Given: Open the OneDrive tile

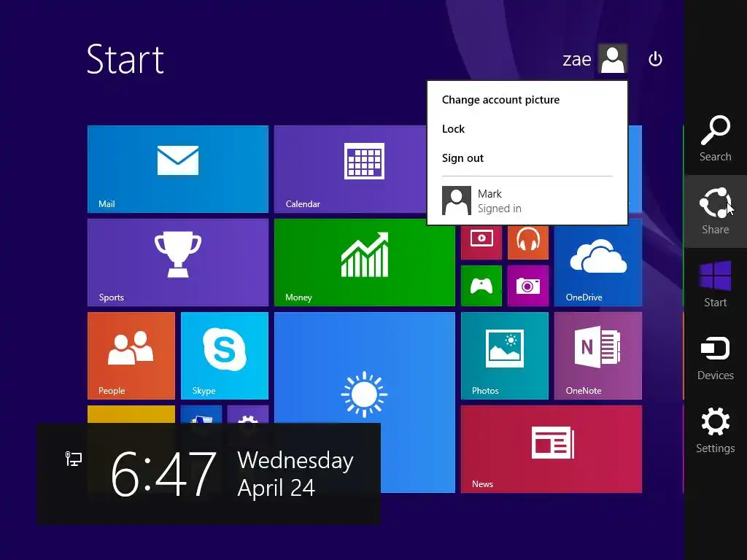Looking at the screenshot, I should tap(598, 265).
